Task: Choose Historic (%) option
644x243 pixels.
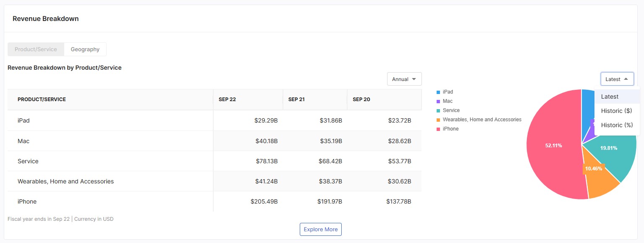Action: coord(617,125)
